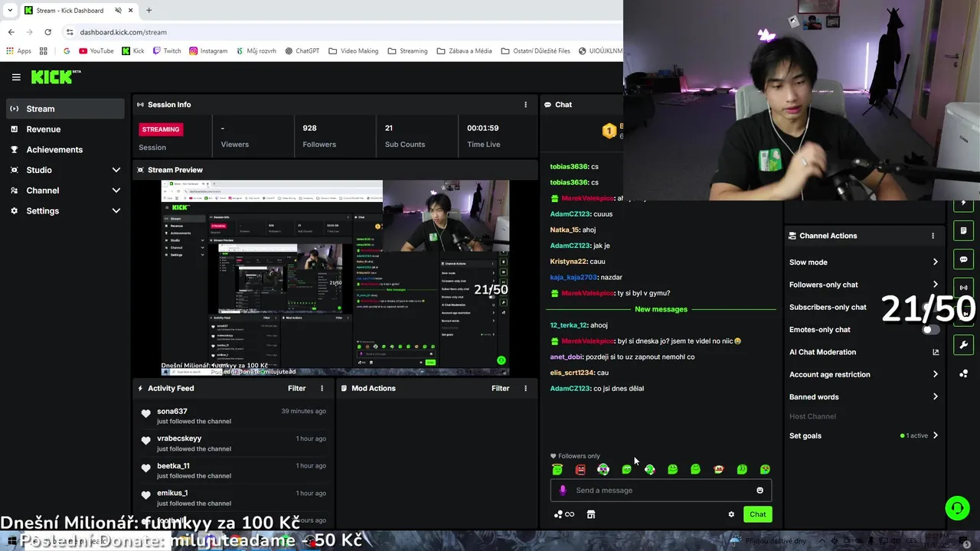Open Slow mode options arrow

pos(935,262)
